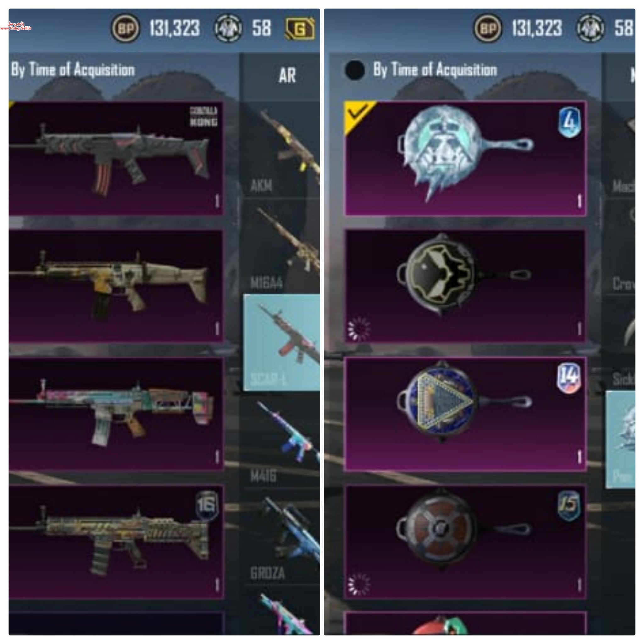Pick the level 15 shield pattern pan
Screen dimensions: 644x644
tap(465, 542)
